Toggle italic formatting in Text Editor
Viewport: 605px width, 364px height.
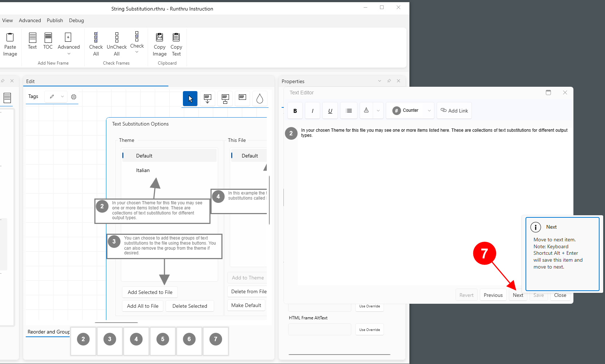(312, 111)
